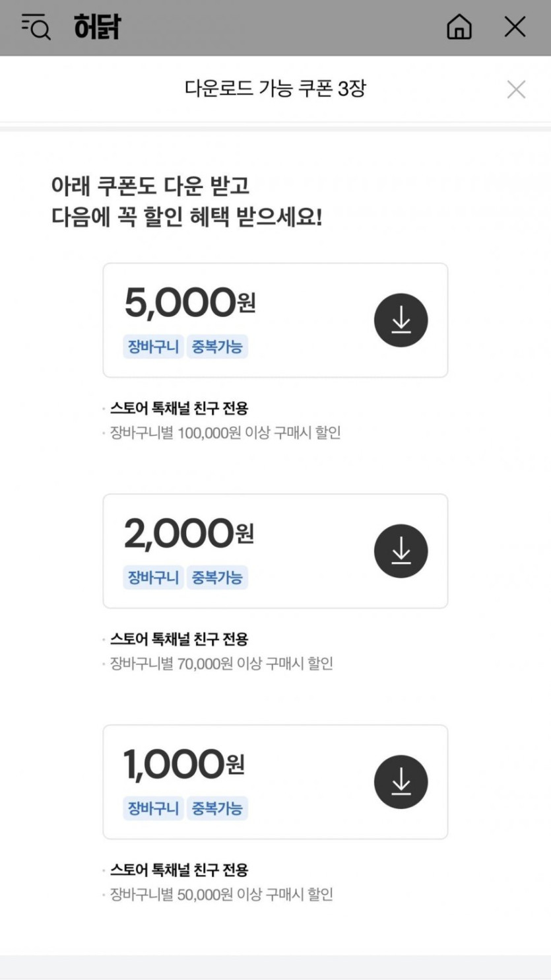The width and height of the screenshot is (551, 980).
Task: Tap the 허닭 brand logo
Action: click(x=97, y=28)
